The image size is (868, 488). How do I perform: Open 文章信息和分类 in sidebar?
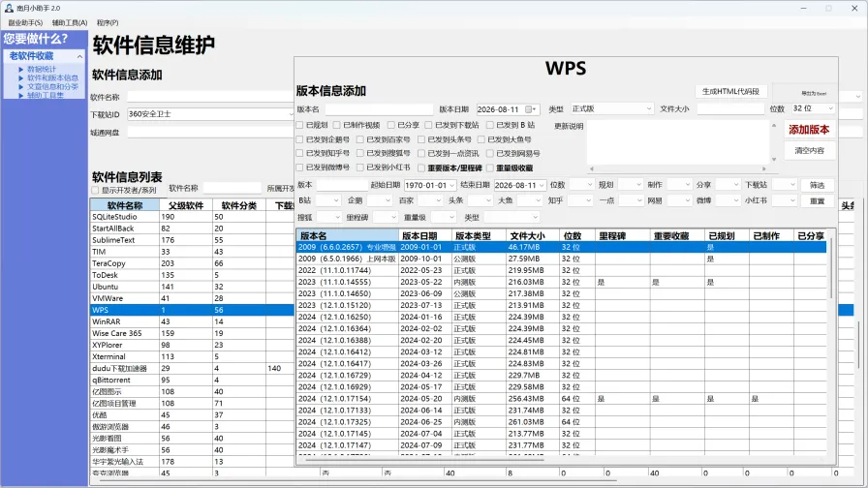tap(52, 87)
